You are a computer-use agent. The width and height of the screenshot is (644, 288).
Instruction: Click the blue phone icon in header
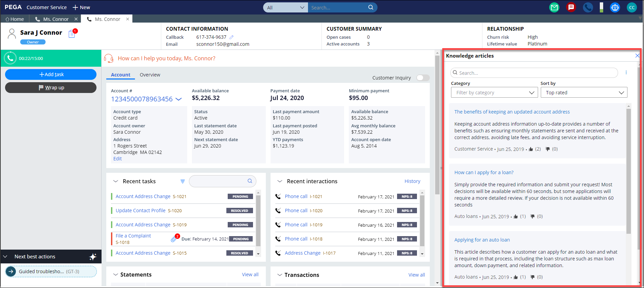pos(588,7)
